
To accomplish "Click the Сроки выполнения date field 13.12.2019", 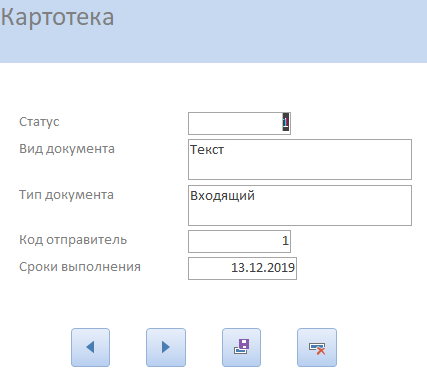I will tap(242, 268).
